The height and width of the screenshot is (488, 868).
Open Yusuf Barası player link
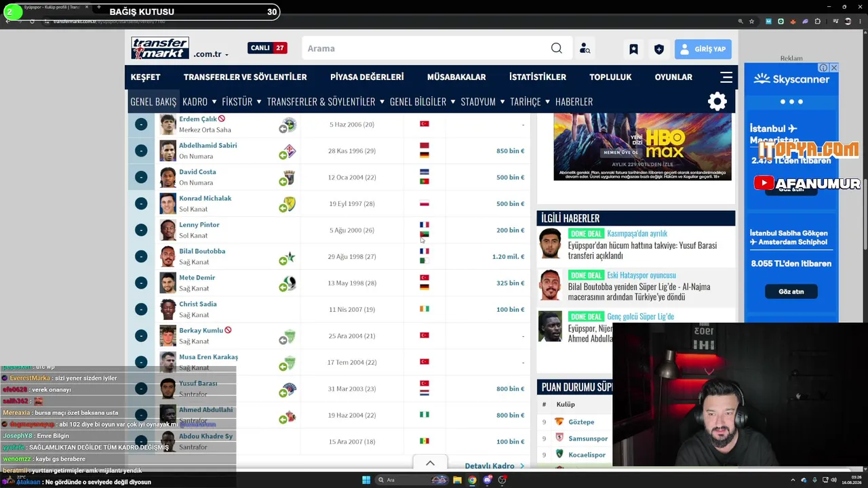pyautogui.click(x=198, y=383)
